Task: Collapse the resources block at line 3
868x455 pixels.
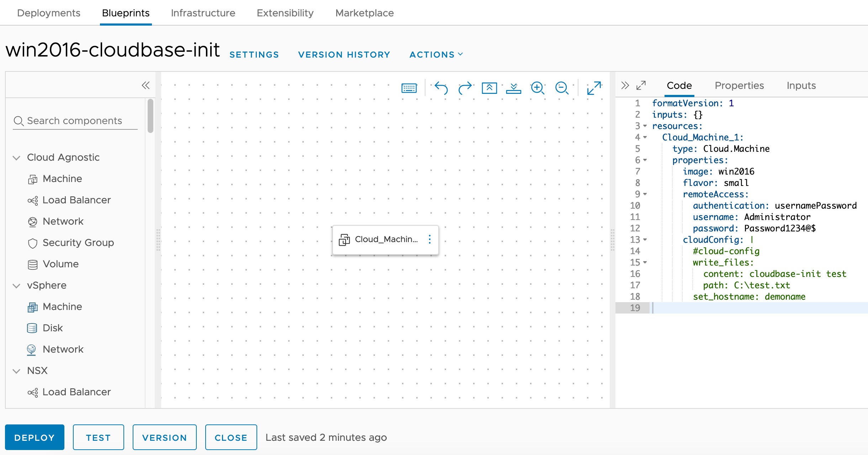Action: coord(645,127)
